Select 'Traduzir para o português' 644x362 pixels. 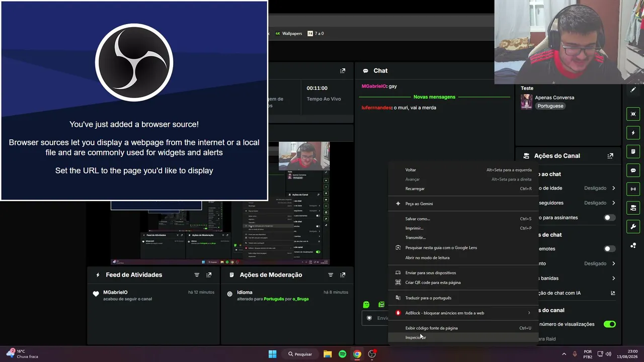tap(463, 298)
